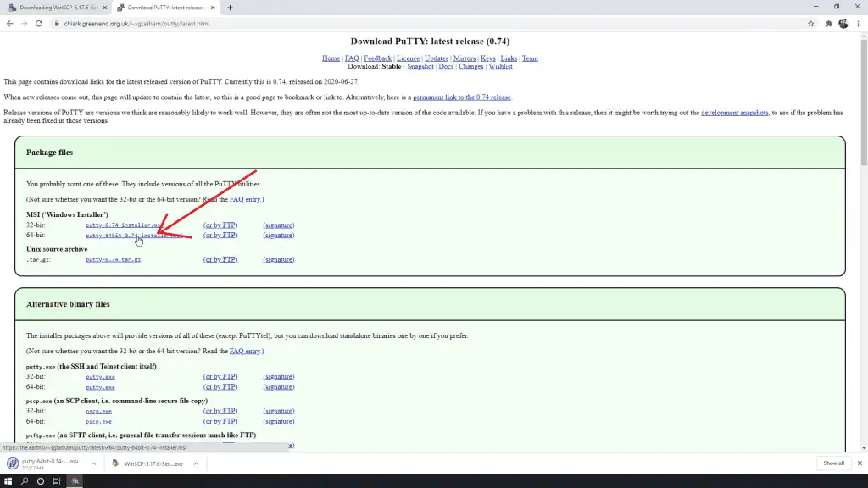Open the Windows Start menu
The height and width of the screenshot is (488, 868).
coord(8,481)
